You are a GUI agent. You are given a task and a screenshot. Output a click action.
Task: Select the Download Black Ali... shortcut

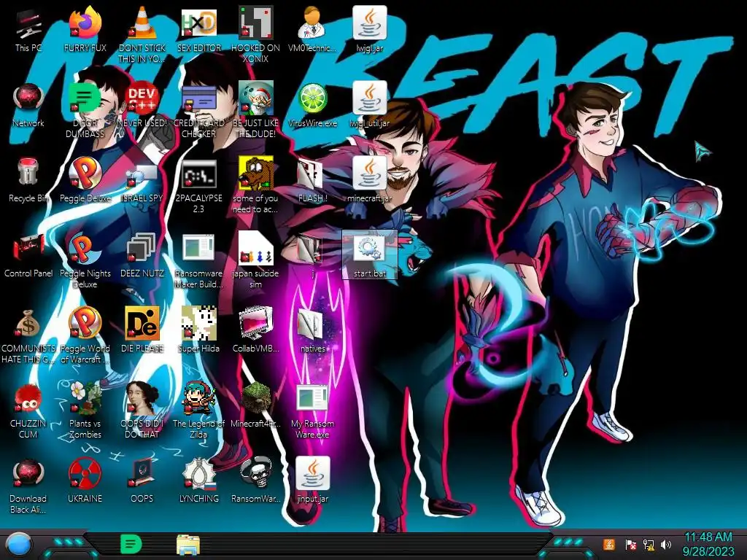pos(28,486)
